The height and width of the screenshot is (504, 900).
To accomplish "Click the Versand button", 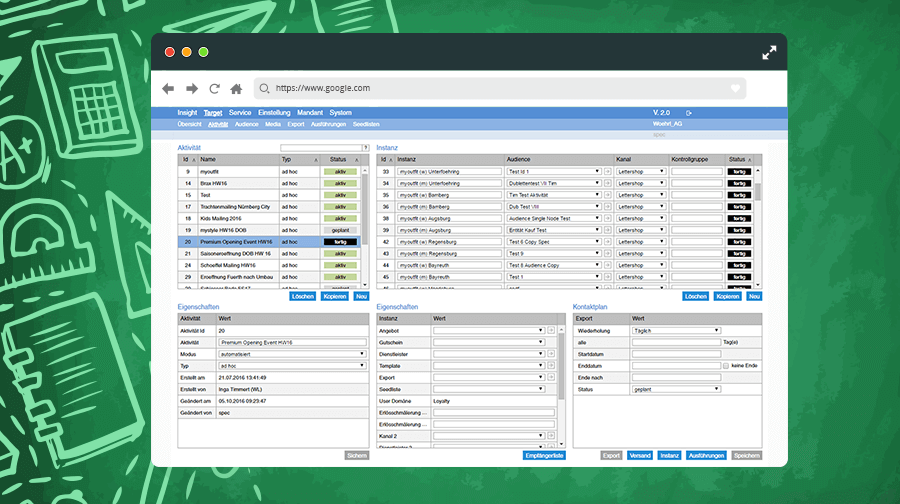I will pyautogui.click(x=640, y=456).
